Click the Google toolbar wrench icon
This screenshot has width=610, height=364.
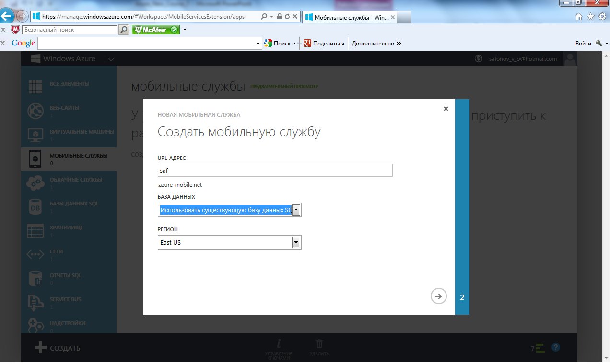(599, 43)
